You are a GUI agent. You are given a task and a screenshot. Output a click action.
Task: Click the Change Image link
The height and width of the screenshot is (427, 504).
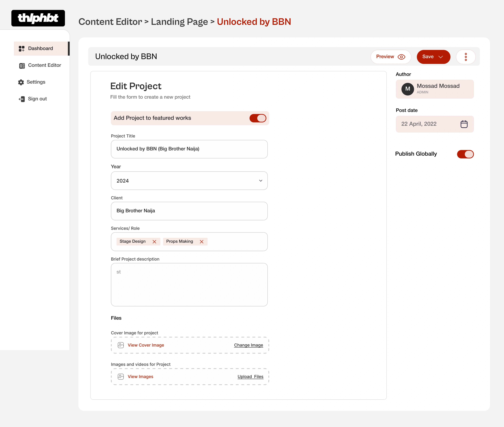click(x=248, y=345)
